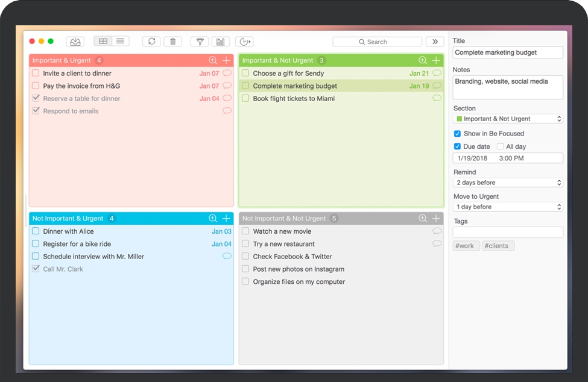This screenshot has width=588, height=382.
Task: Click the trash delete icon
Action: click(173, 42)
